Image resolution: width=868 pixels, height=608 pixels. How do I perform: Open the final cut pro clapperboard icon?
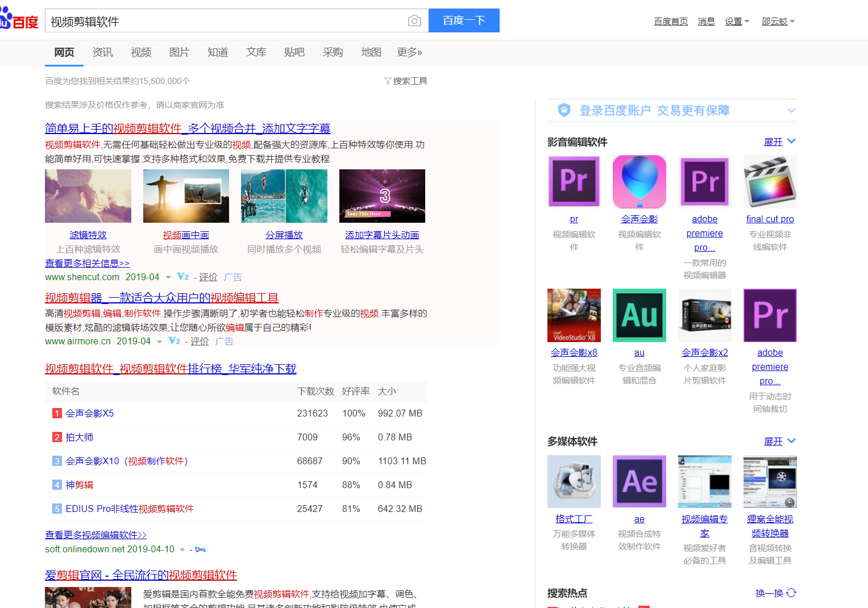coord(770,182)
